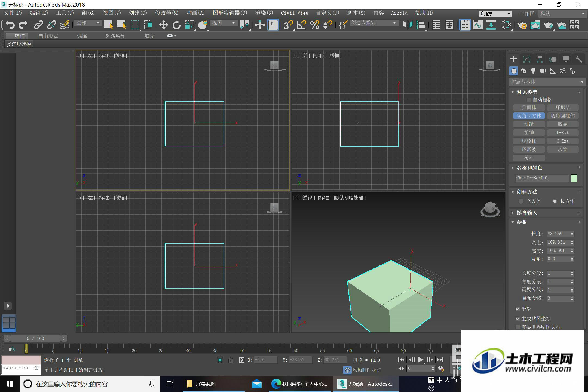Switch to Shapes category
Viewport: 588px width, 392px height.
pos(523,71)
